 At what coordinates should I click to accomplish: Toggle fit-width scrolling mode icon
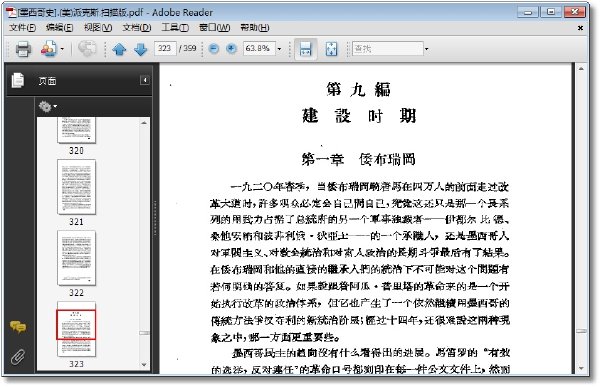pyautogui.click(x=305, y=49)
